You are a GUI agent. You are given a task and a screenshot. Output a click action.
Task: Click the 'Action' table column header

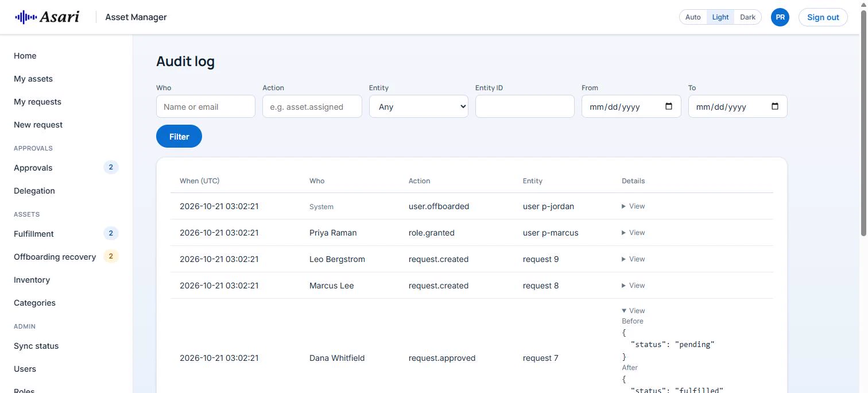(x=419, y=181)
